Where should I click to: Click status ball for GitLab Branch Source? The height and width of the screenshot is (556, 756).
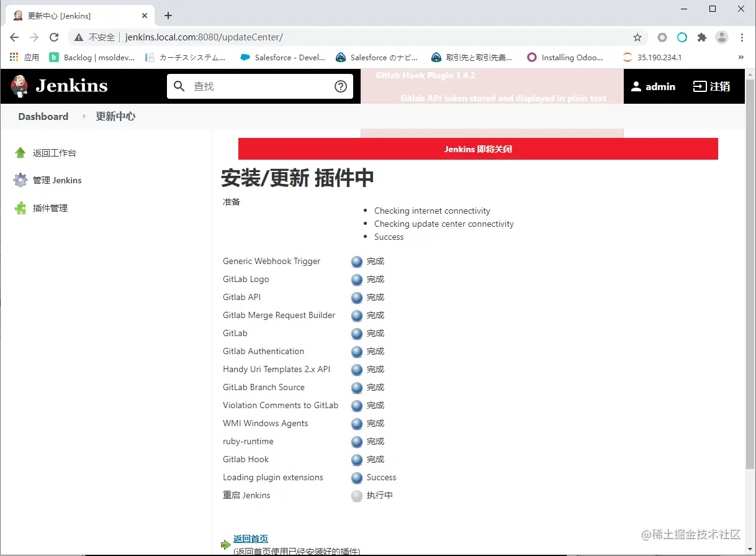pos(357,388)
